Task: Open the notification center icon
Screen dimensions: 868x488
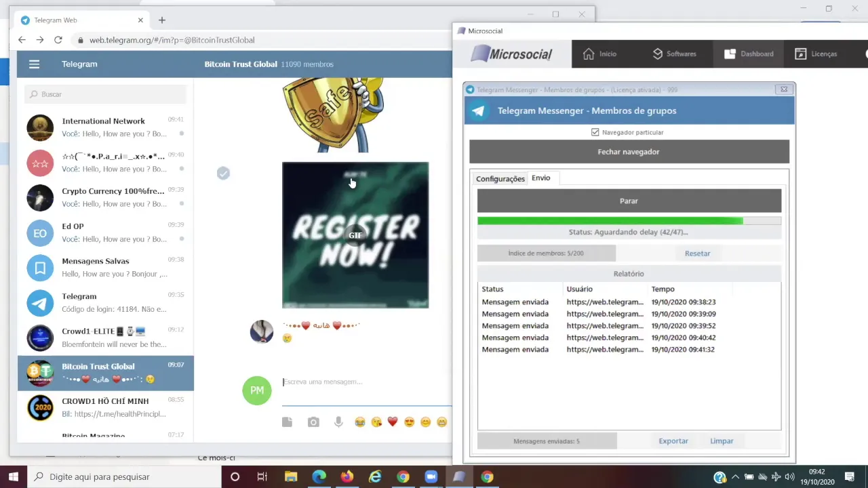Action: point(850,477)
